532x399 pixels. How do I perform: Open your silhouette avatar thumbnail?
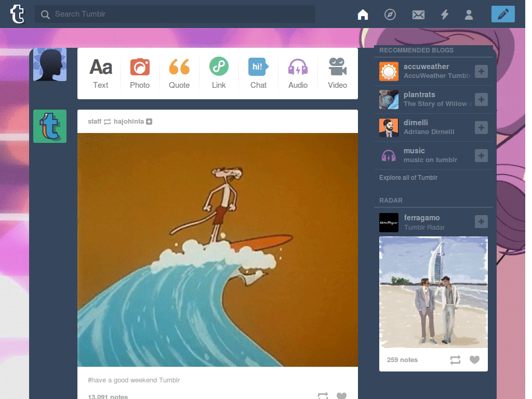50,64
